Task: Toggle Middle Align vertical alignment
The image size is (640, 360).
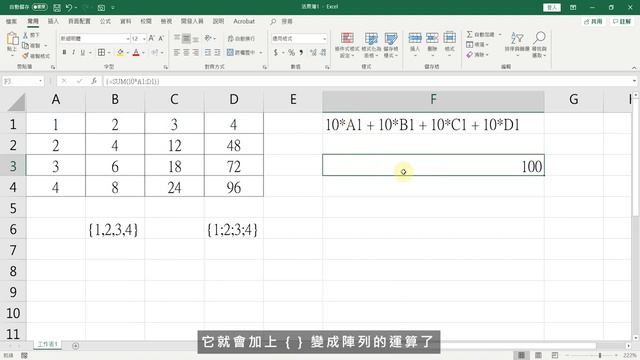Action: (186, 38)
